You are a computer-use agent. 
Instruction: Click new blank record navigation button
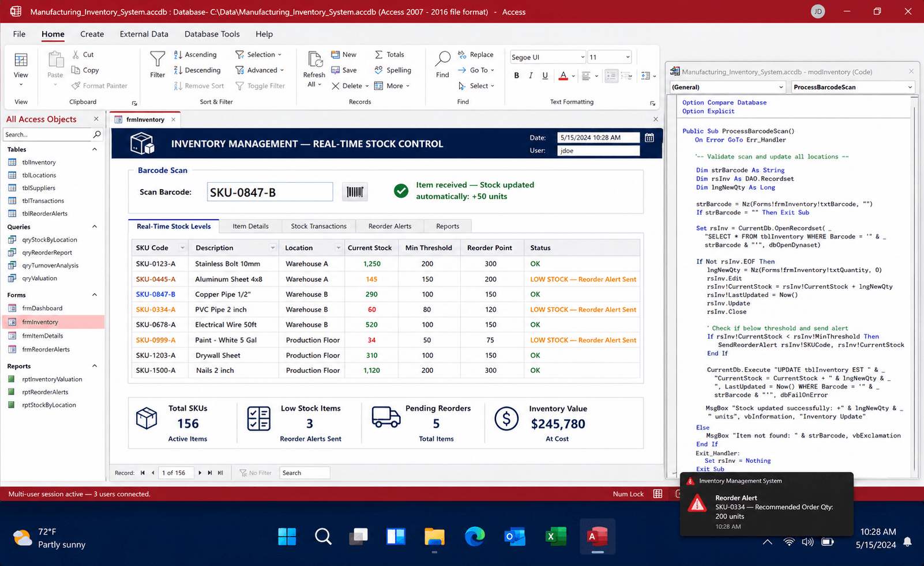pyautogui.click(x=220, y=473)
